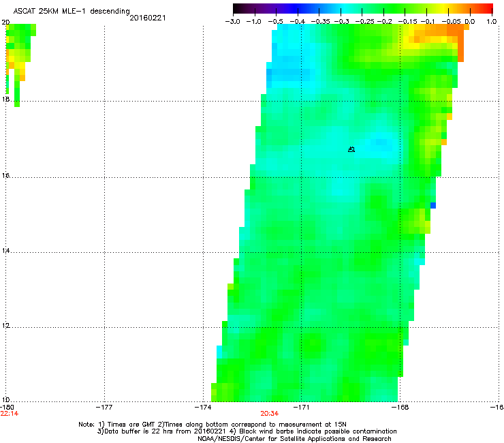Click the longitude label '-180'
Image resolution: width=504 pixels, height=443 pixels.
pos(7,408)
